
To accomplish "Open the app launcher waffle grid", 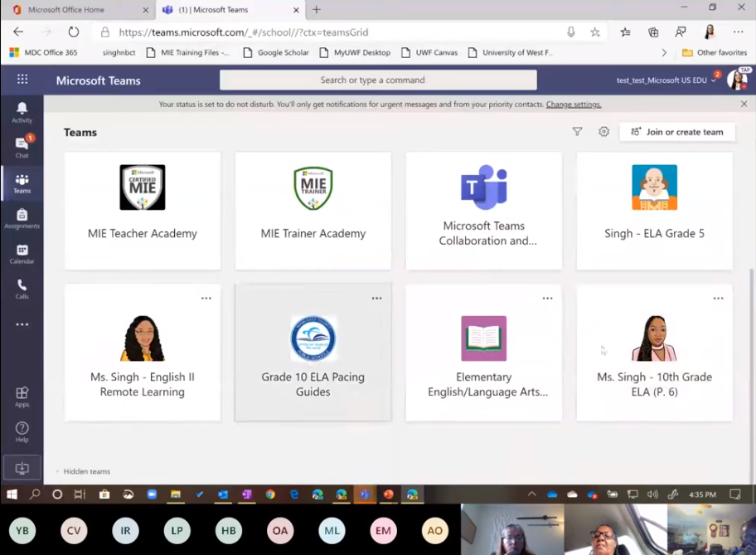I will pos(22,79).
